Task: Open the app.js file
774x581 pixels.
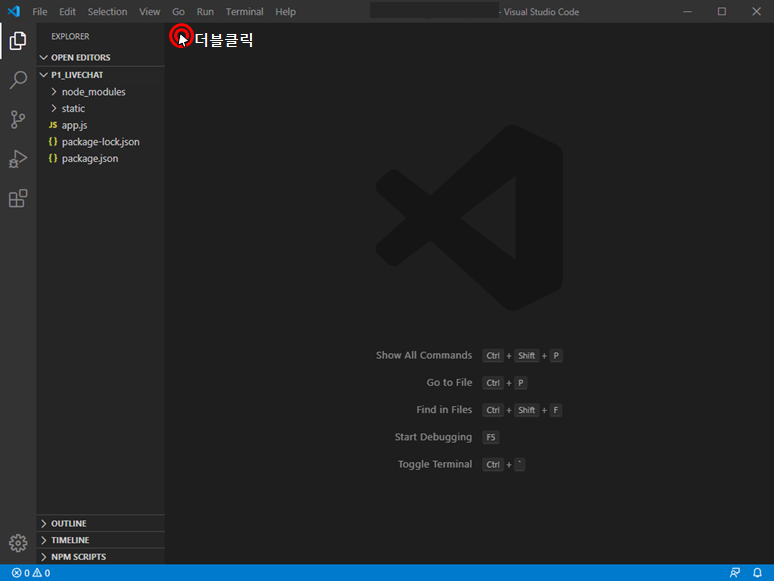Action: [101, 125]
